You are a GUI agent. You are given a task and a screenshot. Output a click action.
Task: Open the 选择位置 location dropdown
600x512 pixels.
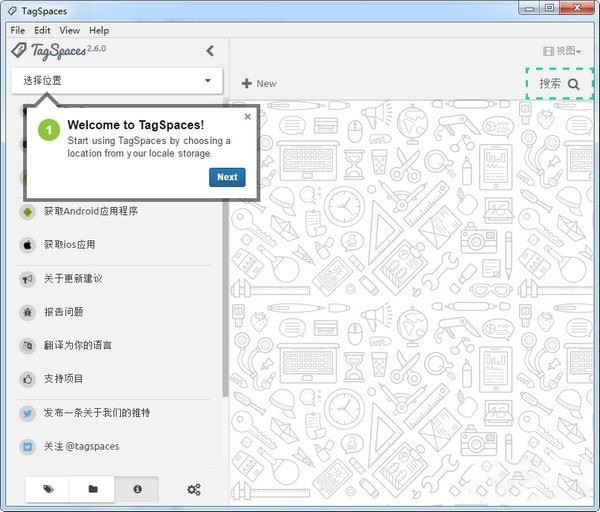click(117, 81)
